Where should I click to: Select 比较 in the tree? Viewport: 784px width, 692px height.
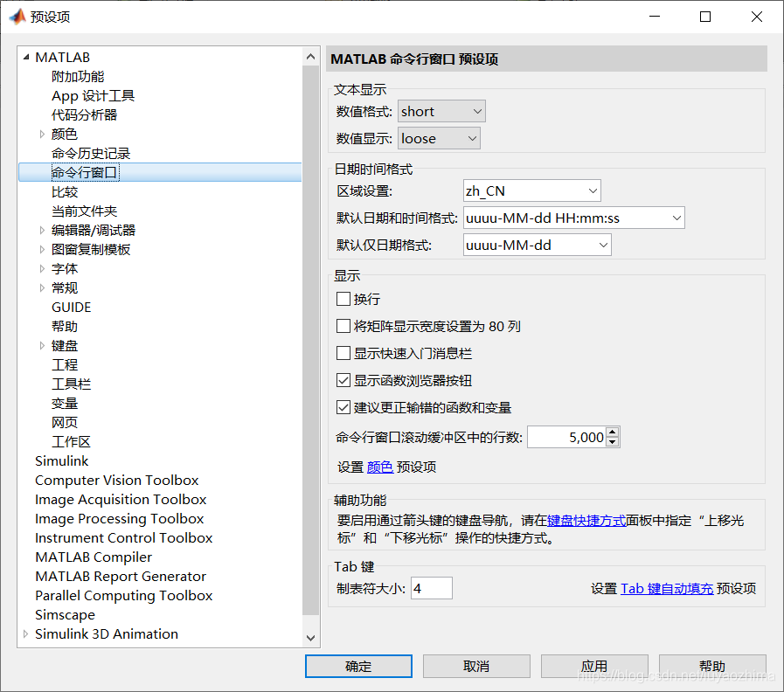point(65,191)
